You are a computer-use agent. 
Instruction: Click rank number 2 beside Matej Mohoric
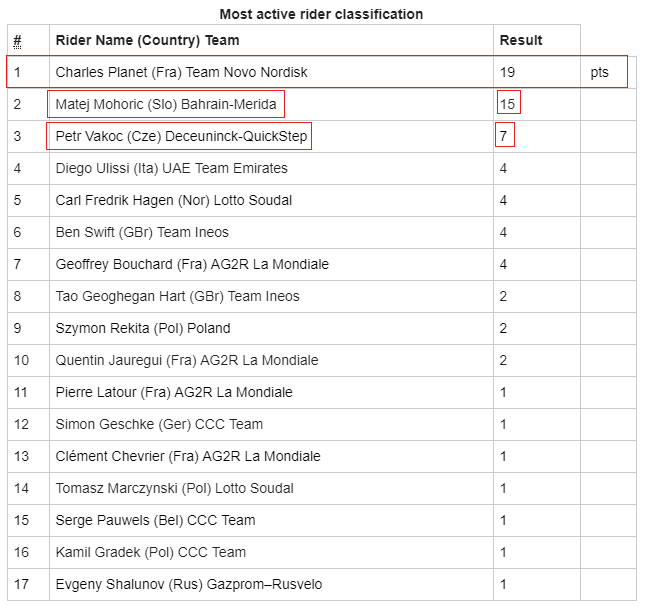coord(17,104)
